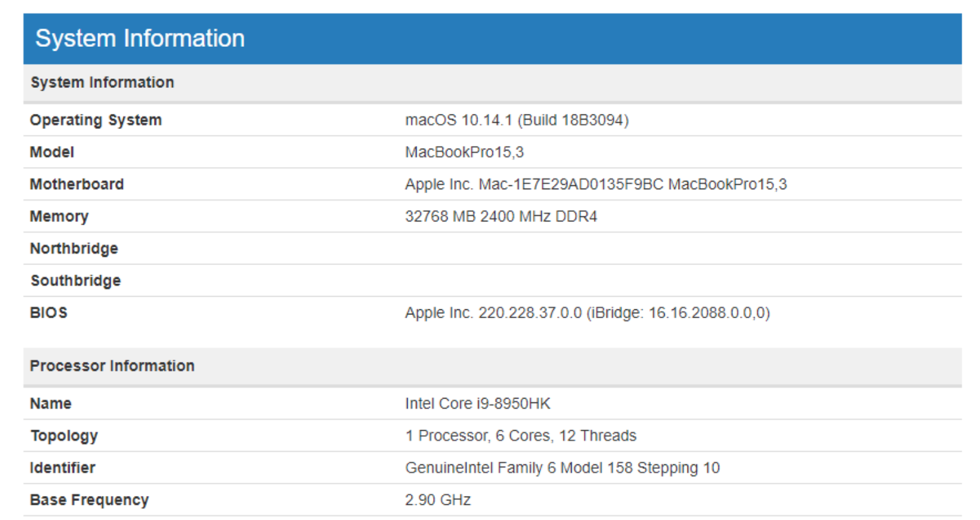Click the Name label in Processor Information
The image size is (980, 520).
pos(51,404)
